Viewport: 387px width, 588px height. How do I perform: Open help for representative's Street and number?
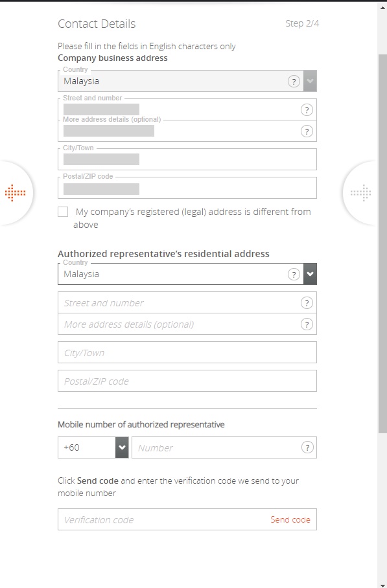(x=307, y=303)
